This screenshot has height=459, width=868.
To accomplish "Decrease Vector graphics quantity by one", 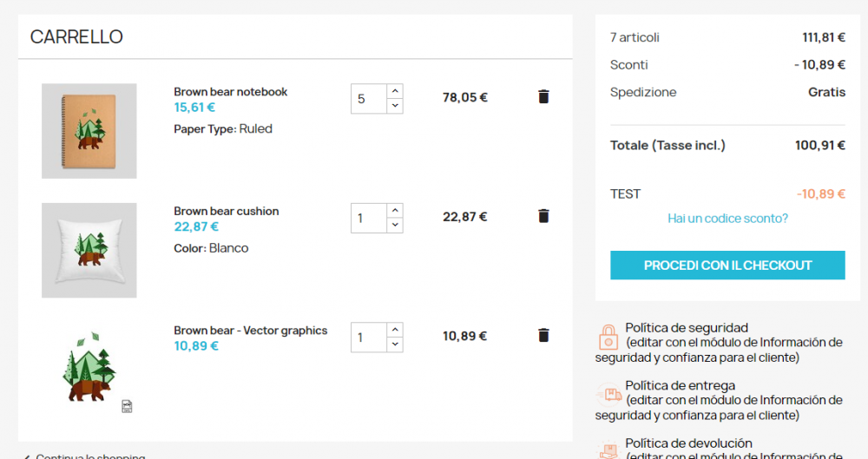I will coord(395,344).
